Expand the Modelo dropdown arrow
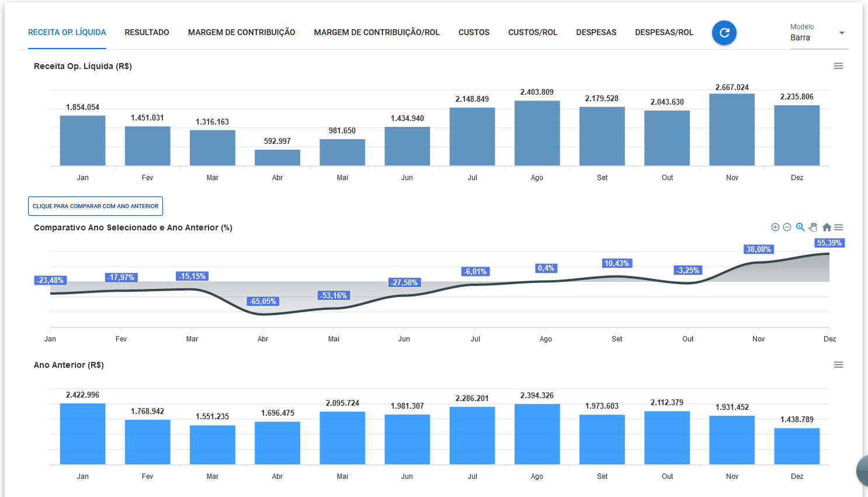The height and width of the screenshot is (497, 868). [x=842, y=33]
